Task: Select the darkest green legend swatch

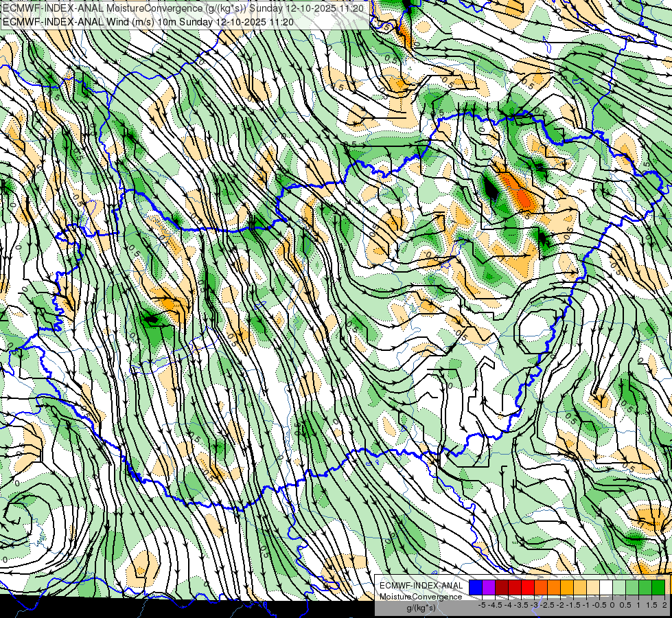Action: 658,587
